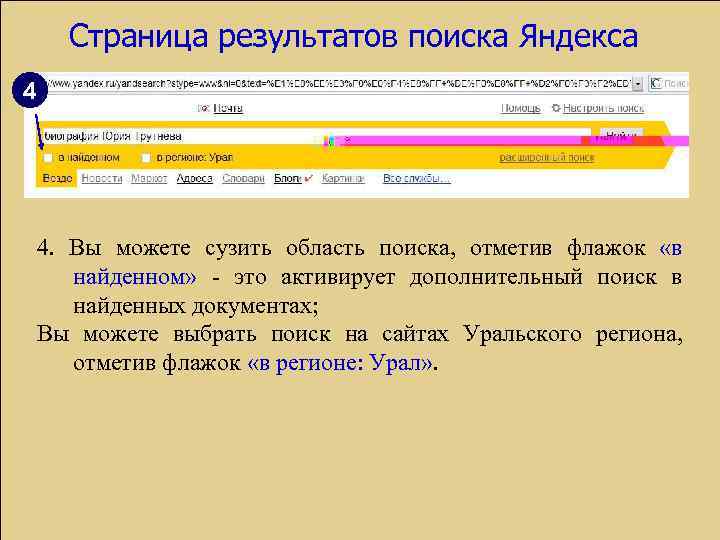Click the phrase найденных документах in the slide
720x540 pixels.
196,306
